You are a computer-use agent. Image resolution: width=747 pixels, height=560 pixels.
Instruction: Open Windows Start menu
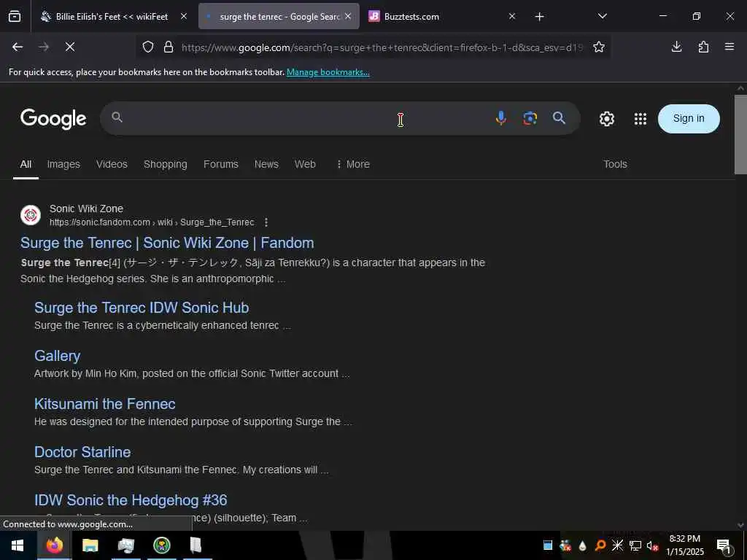click(18, 545)
